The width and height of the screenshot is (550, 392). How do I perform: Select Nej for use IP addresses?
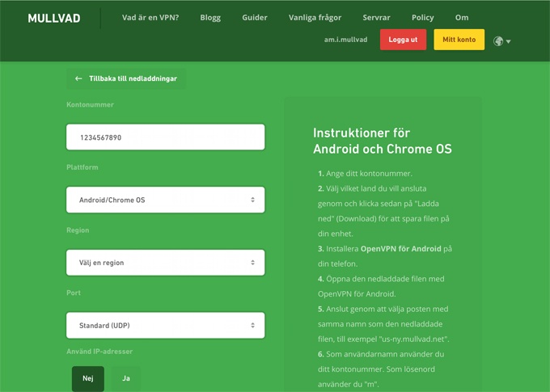click(x=87, y=378)
